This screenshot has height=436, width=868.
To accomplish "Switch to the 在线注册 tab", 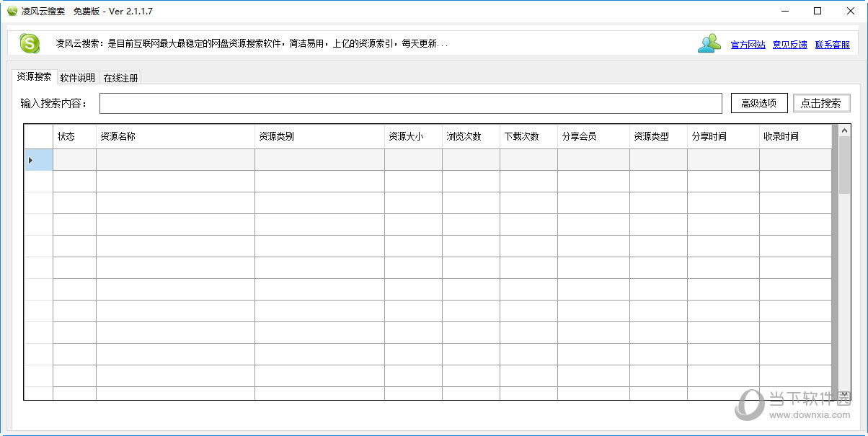I will tap(120, 78).
